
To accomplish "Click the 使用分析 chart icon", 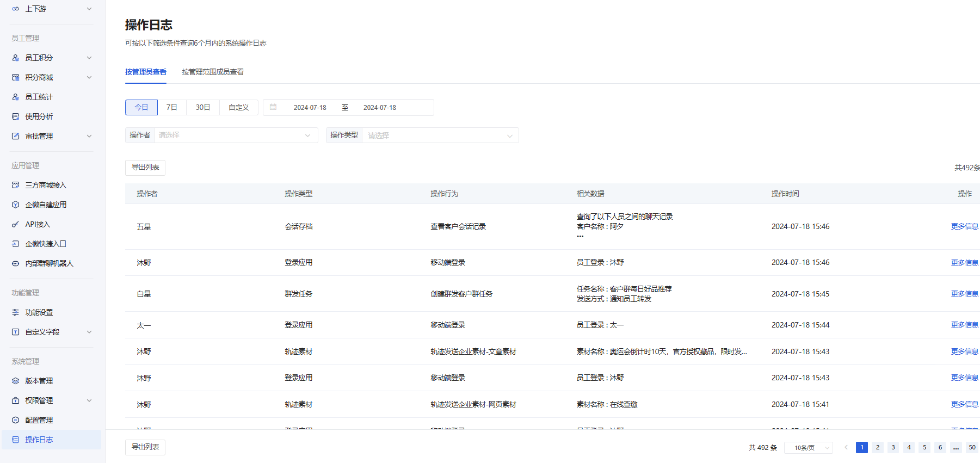I will (x=15, y=116).
